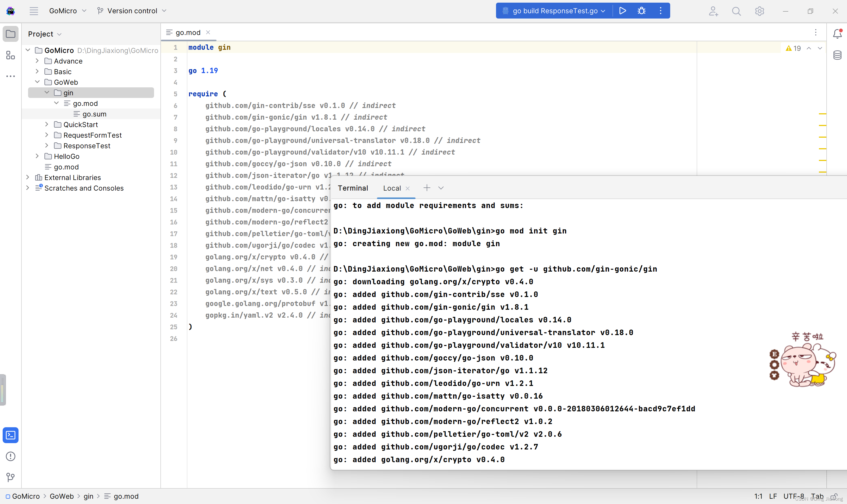Screen dimensions: 847x504
Task: Open Search Everywhere magnifier icon
Action: tap(736, 11)
